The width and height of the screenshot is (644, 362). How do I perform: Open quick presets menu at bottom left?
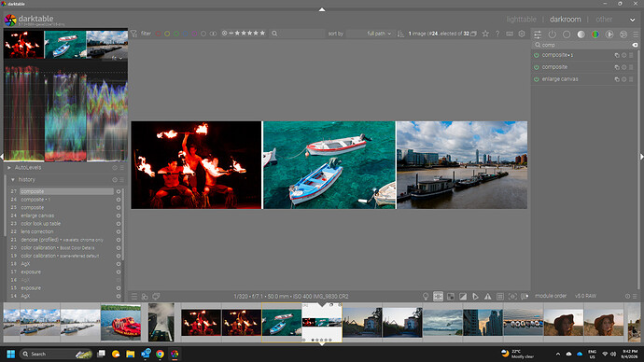coord(133,296)
